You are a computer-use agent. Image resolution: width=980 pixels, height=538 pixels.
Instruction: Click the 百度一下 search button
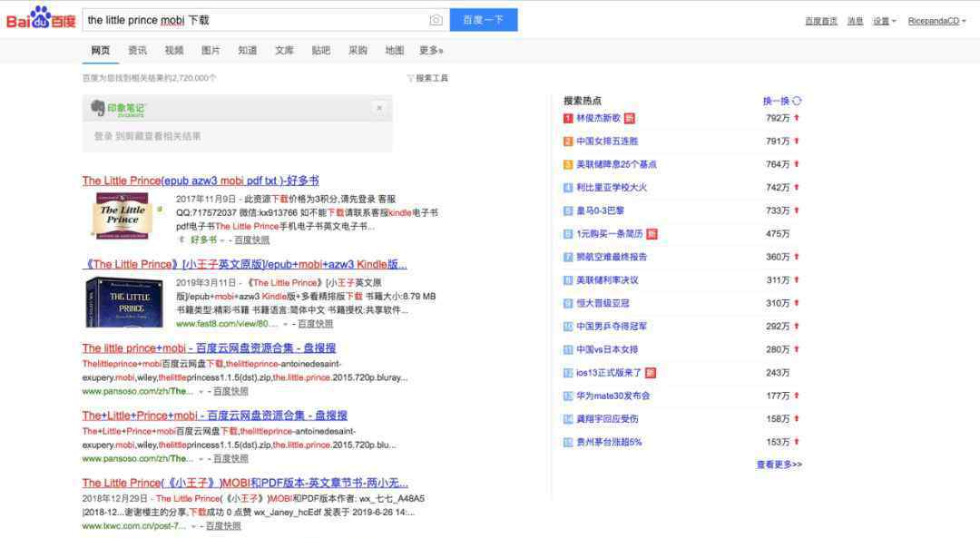483,20
